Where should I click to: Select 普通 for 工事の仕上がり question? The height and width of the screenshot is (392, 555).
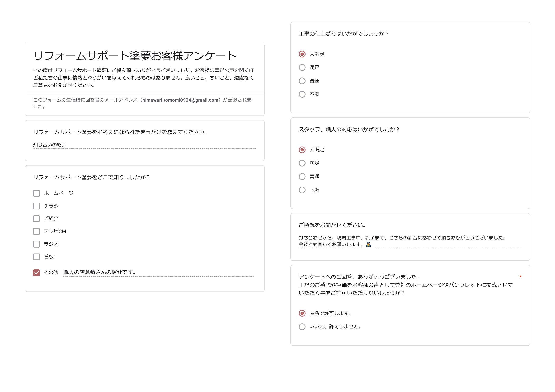coord(302,81)
